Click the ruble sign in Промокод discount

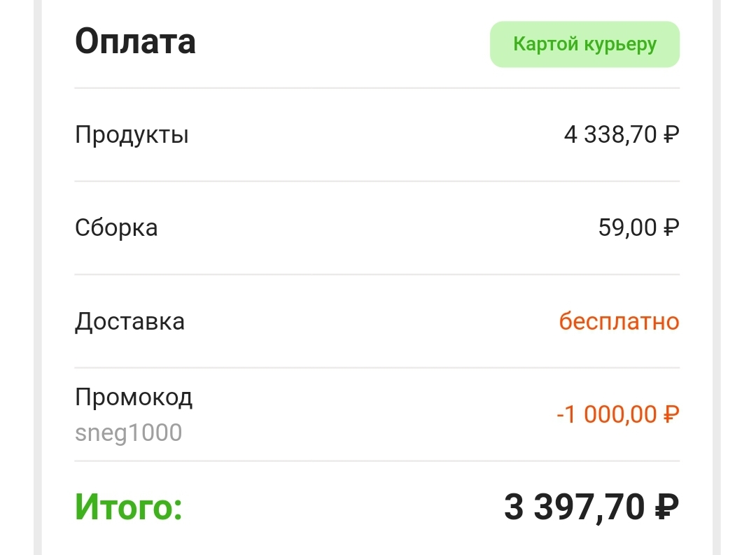pos(671,414)
